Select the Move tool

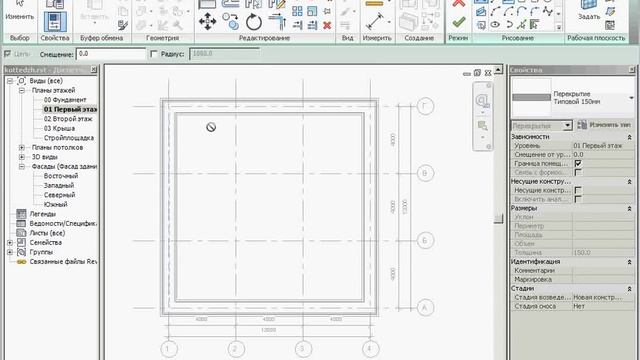tap(207, 21)
